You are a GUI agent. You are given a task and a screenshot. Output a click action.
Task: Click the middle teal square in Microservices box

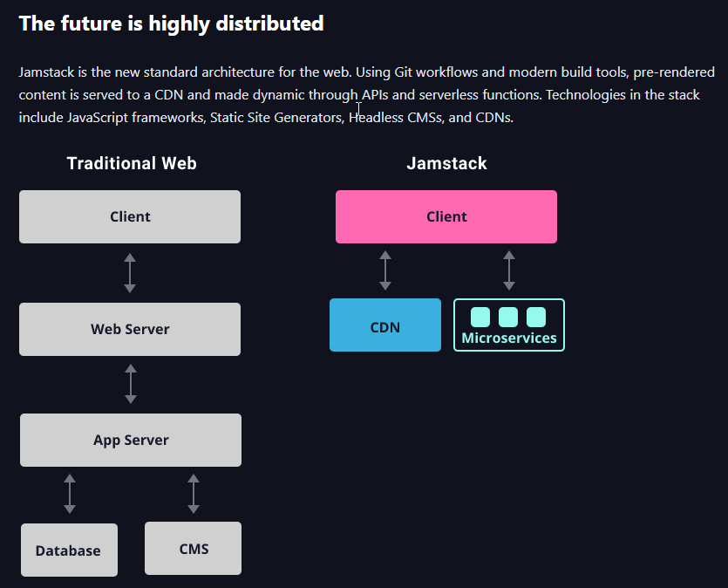[x=508, y=318]
